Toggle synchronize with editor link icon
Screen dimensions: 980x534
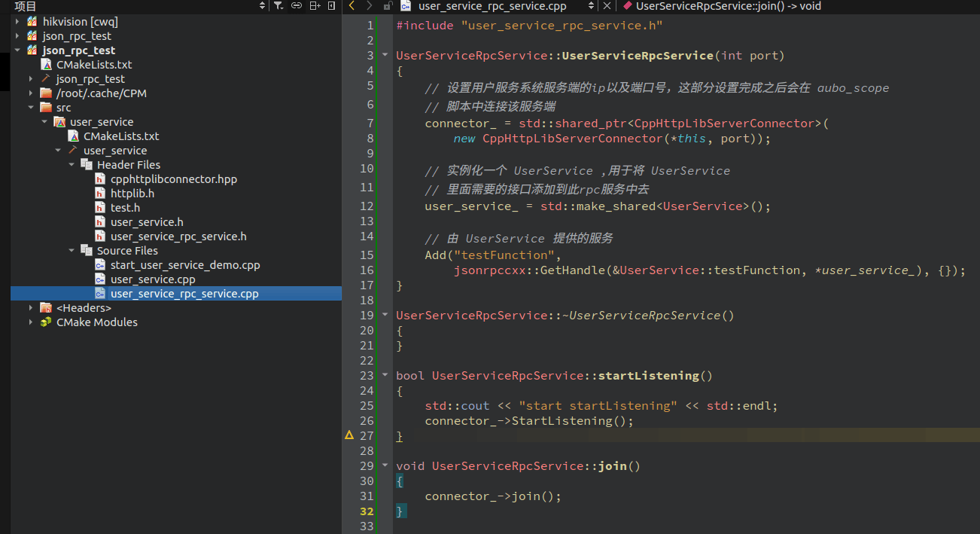pyautogui.click(x=297, y=5)
